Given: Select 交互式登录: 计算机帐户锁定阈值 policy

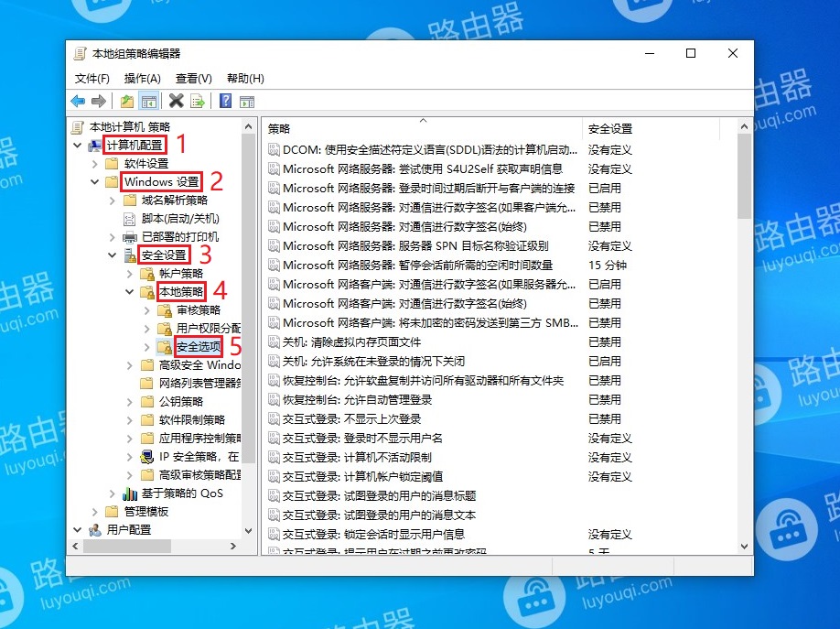Looking at the screenshot, I should coord(362,477).
